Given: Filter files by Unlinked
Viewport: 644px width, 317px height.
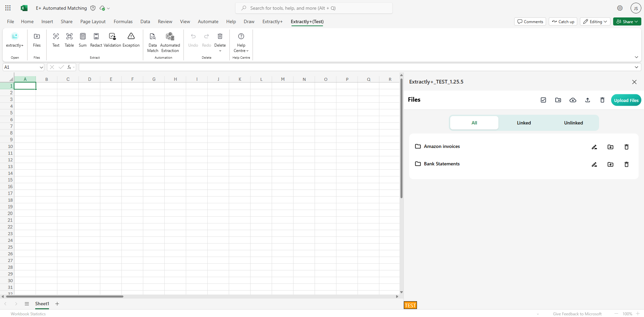Looking at the screenshot, I should 573,123.
